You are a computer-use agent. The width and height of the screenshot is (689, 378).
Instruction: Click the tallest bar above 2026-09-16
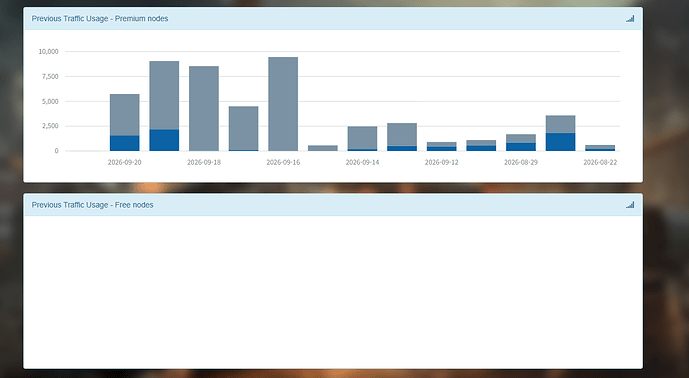(283, 104)
